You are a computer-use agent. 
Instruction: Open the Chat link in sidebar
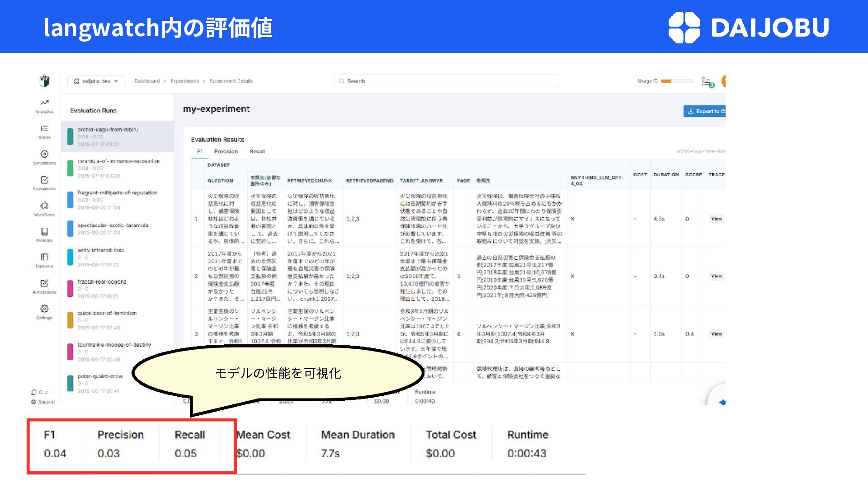[40, 392]
